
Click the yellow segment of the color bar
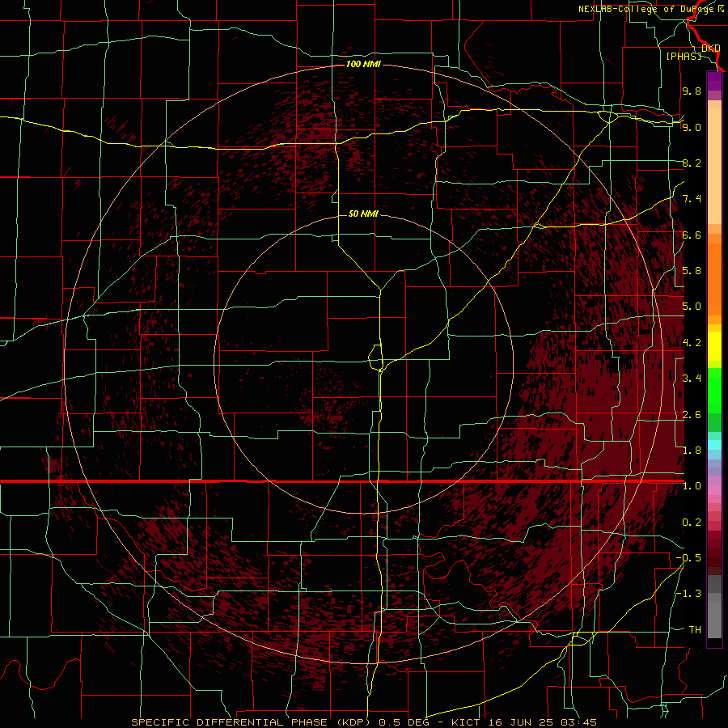pyautogui.click(x=714, y=346)
